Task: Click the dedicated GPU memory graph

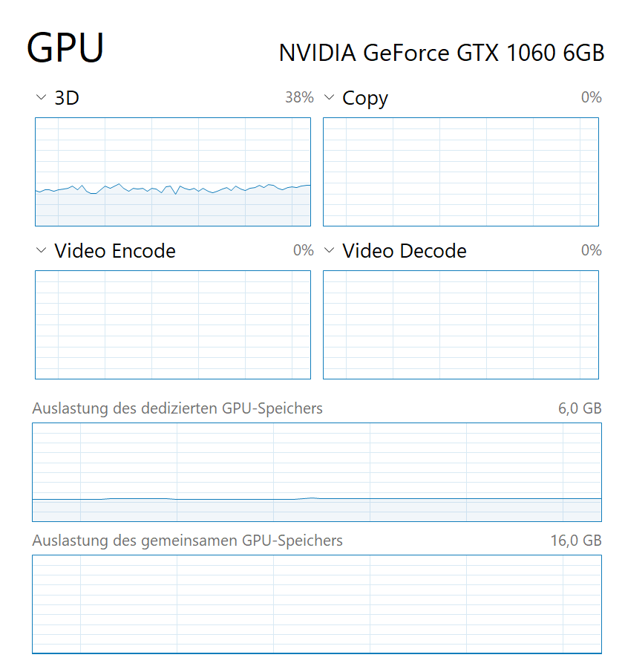Action: click(x=317, y=472)
